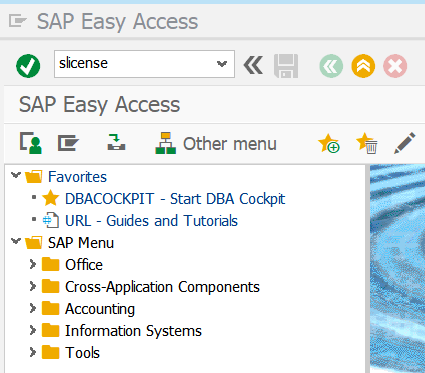This screenshot has height=373, width=425.
Task: Change favorites with the pencil icon
Action: tap(405, 143)
